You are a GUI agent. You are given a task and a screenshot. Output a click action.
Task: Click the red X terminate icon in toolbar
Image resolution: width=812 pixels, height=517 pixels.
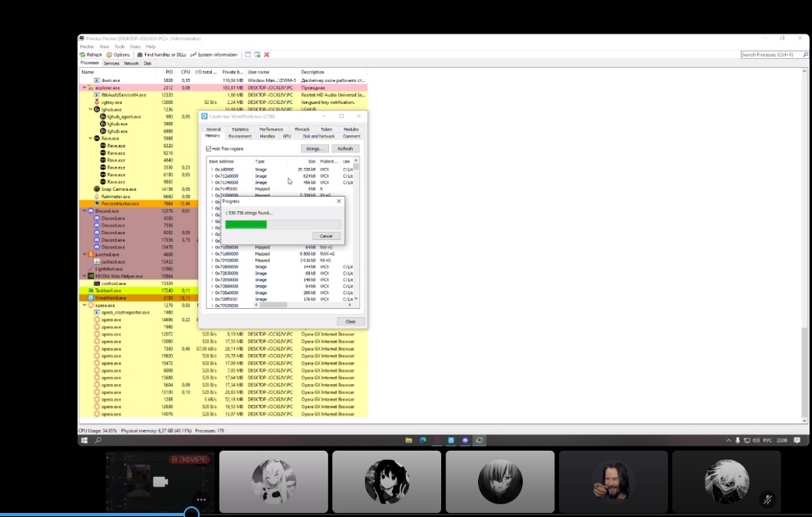click(267, 55)
